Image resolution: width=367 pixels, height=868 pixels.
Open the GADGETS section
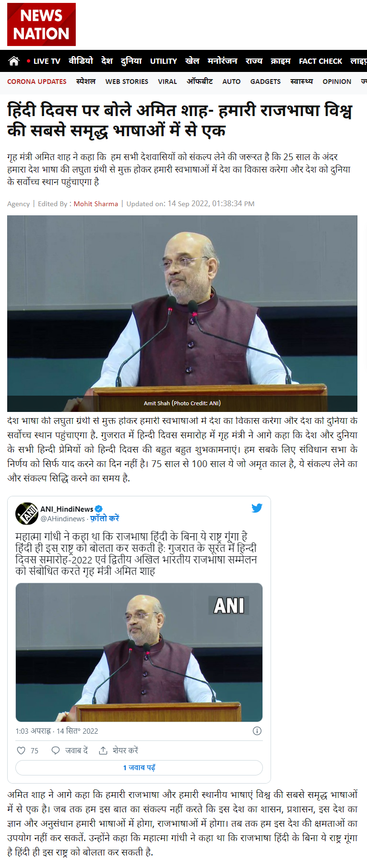[265, 82]
